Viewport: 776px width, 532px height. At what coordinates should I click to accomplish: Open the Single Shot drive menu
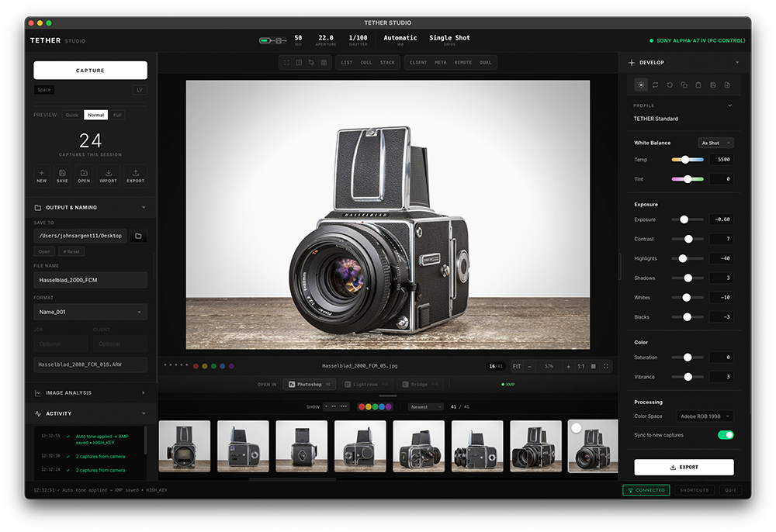[x=449, y=40]
